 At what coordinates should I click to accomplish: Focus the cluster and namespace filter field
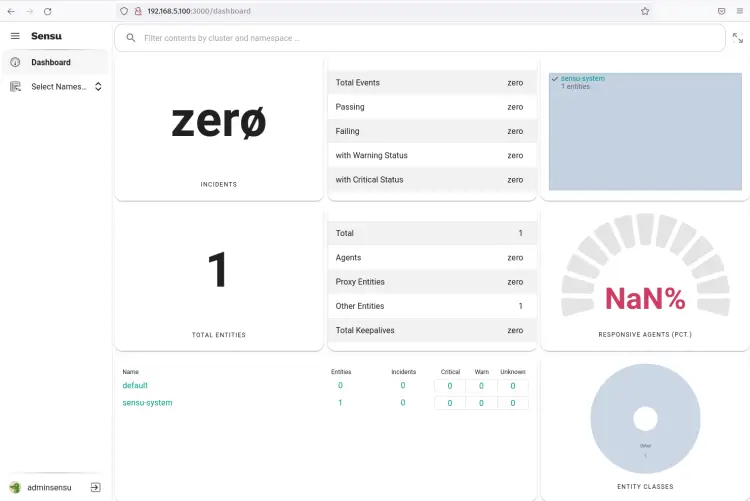(x=430, y=38)
